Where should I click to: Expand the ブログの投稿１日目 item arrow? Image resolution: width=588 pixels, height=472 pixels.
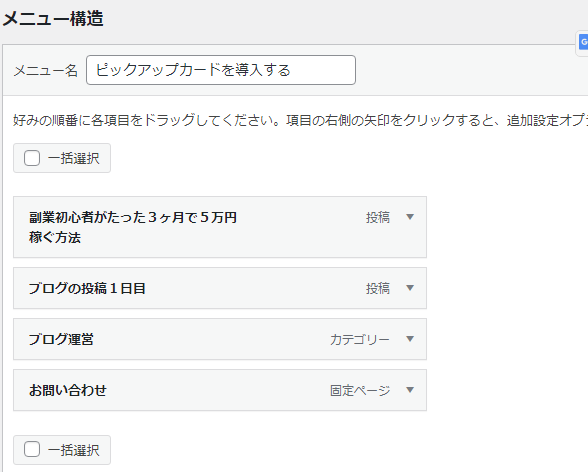coord(410,288)
